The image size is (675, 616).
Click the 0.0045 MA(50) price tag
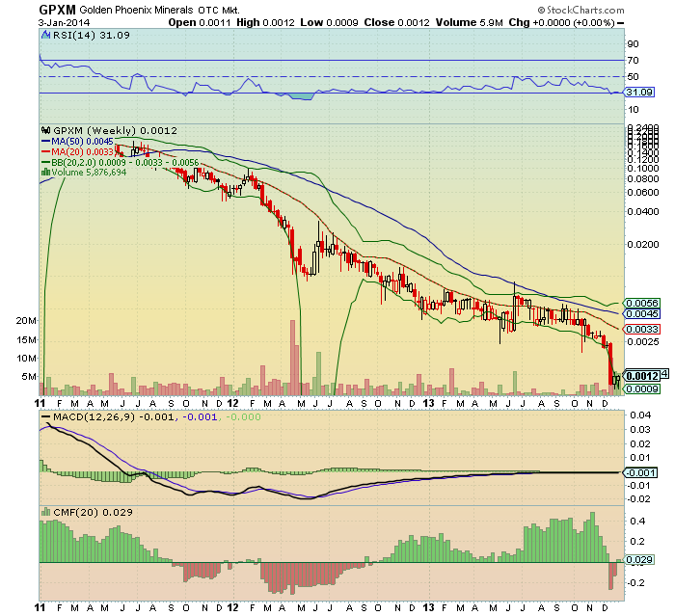(x=641, y=314)
